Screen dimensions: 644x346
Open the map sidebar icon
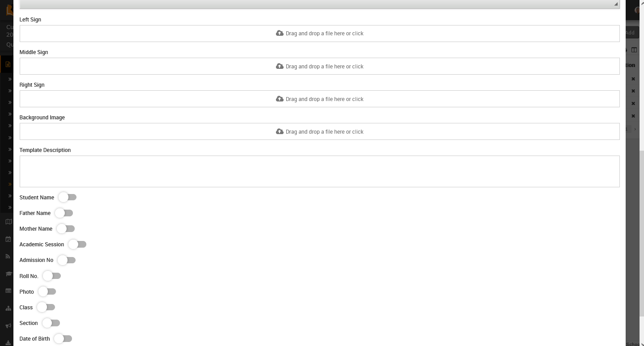pyautogui.click(x=8, y=222)
